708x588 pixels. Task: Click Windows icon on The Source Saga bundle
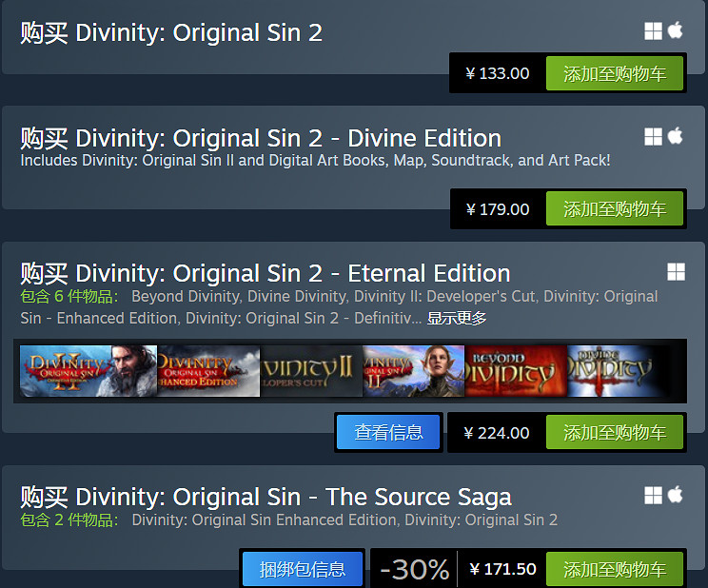click(653, 495)
